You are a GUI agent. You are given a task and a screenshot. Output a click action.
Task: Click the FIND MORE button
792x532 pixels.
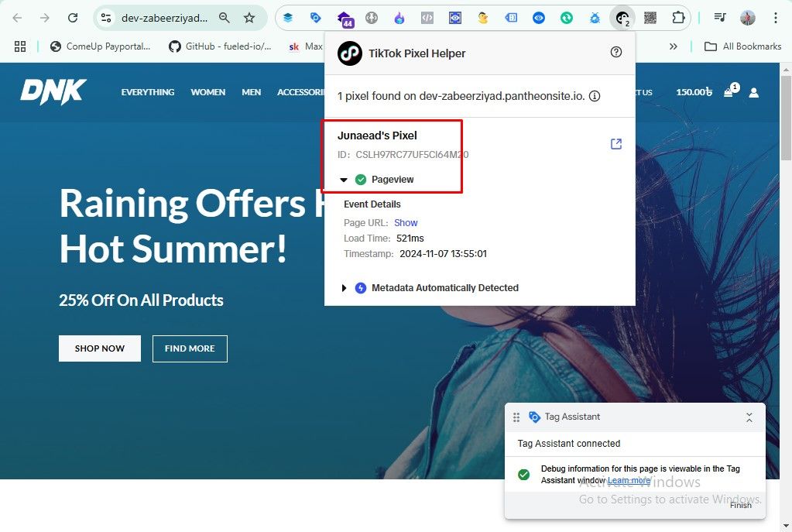190,348
